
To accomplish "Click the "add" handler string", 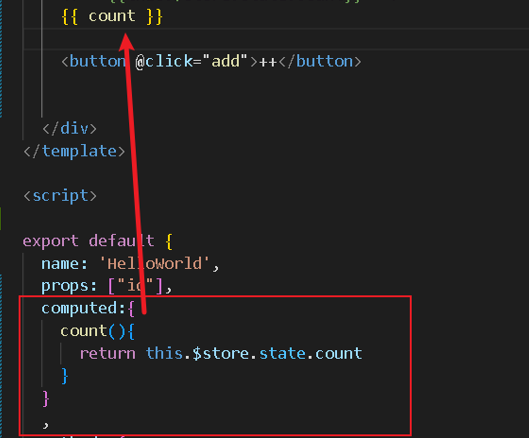I will coord(225,61).
